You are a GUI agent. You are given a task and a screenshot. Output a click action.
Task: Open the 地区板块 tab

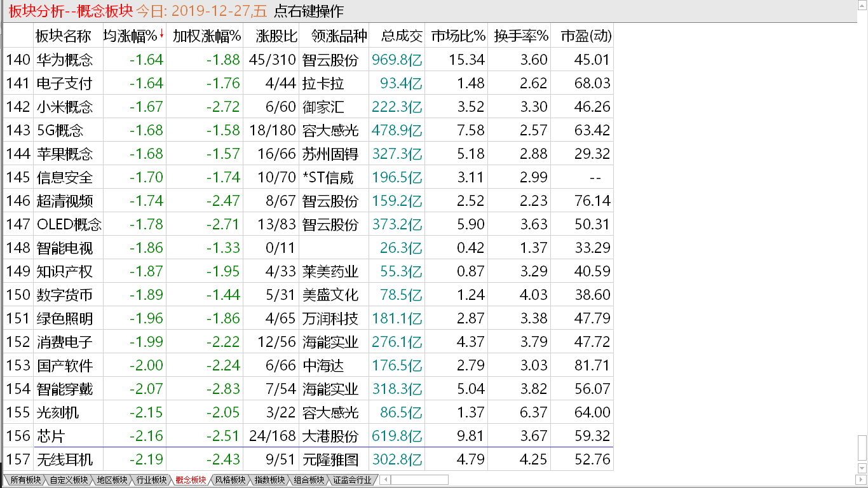(112, 480)
